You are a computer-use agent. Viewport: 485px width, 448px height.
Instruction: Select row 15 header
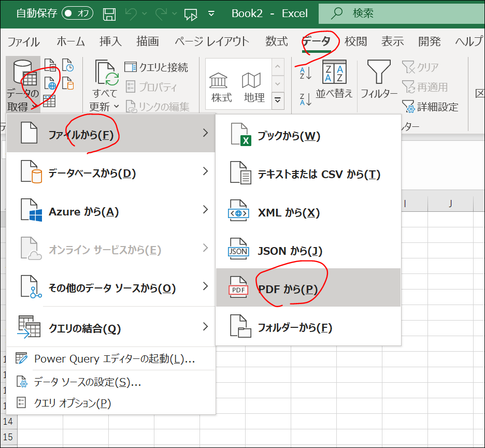[8, 437]
